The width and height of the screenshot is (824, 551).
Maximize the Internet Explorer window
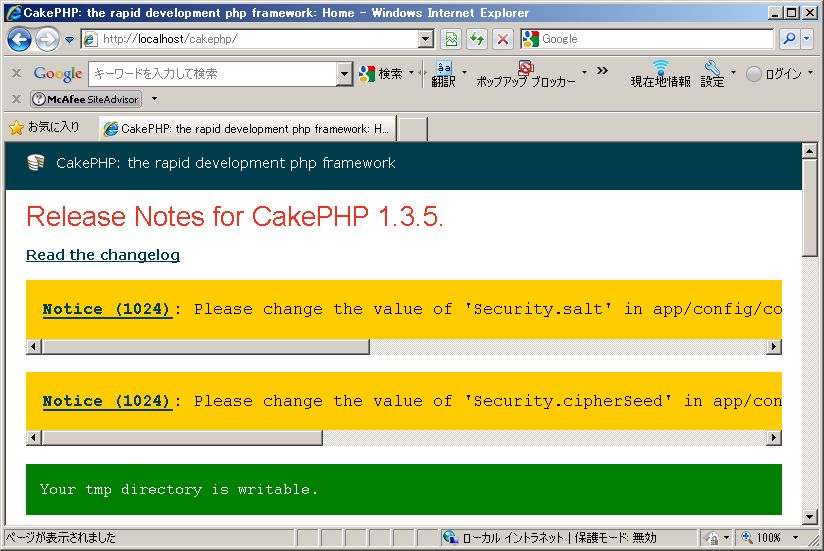coord(792,13)
